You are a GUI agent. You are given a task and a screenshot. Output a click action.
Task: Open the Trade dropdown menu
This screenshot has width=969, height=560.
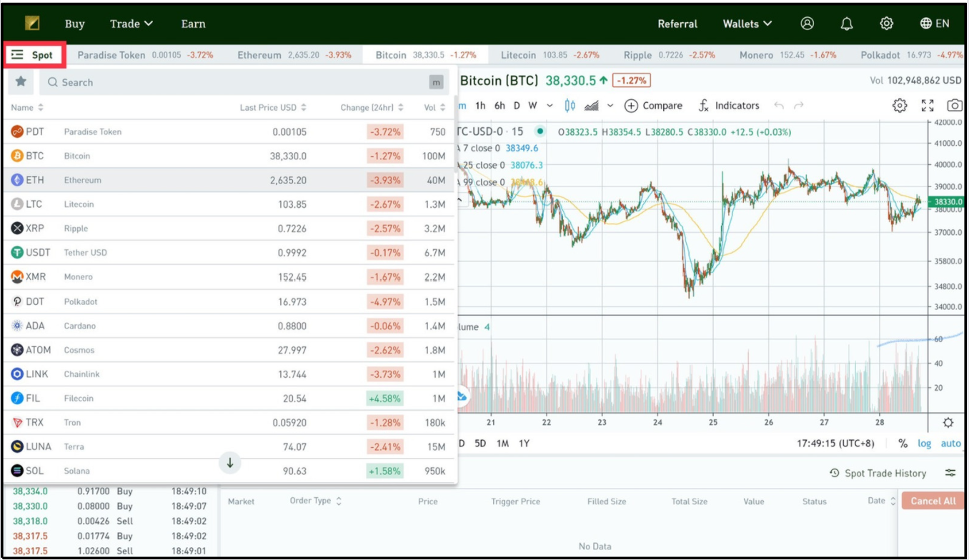(131, 24)
